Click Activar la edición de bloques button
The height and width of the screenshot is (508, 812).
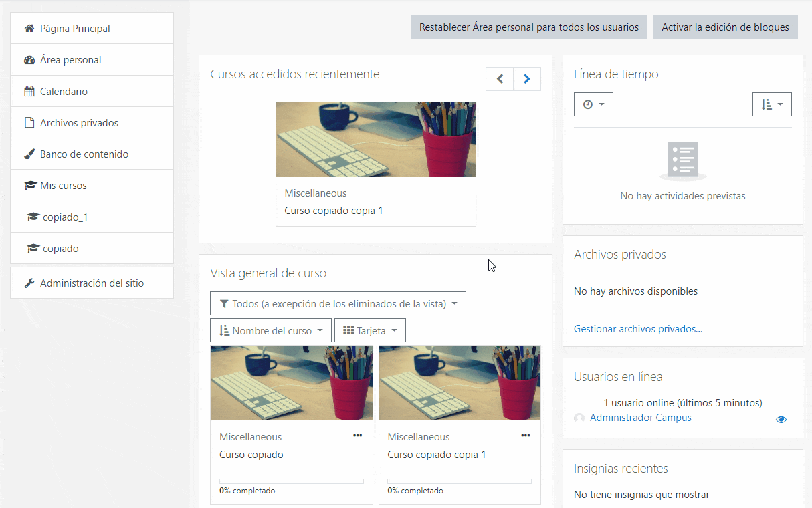click(x=725, y=27)
